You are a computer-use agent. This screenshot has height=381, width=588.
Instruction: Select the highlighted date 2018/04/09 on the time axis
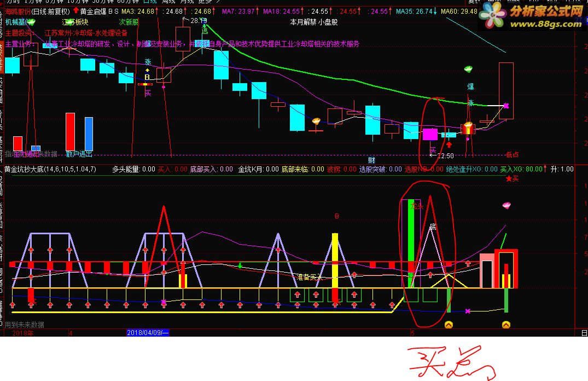148,333
